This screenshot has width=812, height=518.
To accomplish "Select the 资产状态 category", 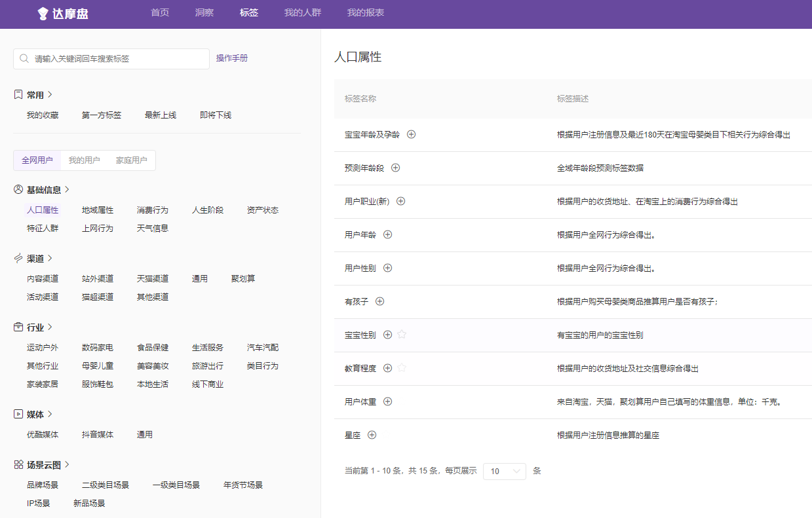I will tap(263, 210).
